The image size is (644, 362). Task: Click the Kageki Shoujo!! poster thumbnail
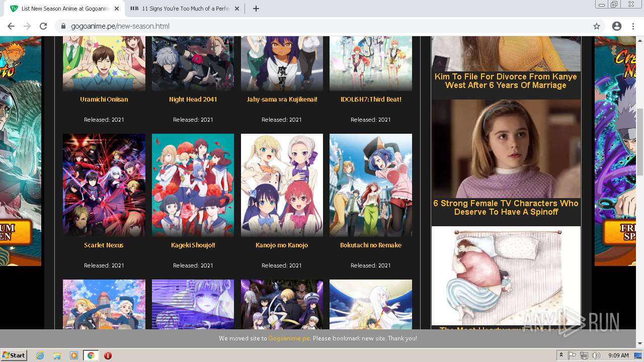193,185
